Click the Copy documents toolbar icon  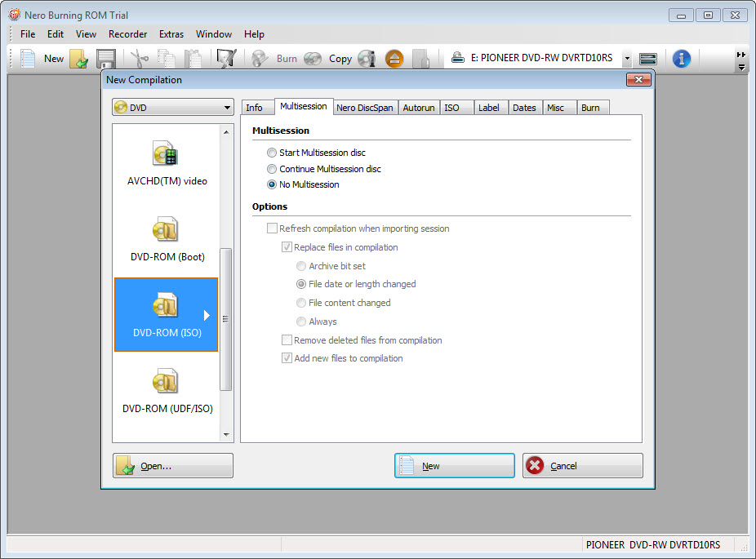(x=167, y=59)
